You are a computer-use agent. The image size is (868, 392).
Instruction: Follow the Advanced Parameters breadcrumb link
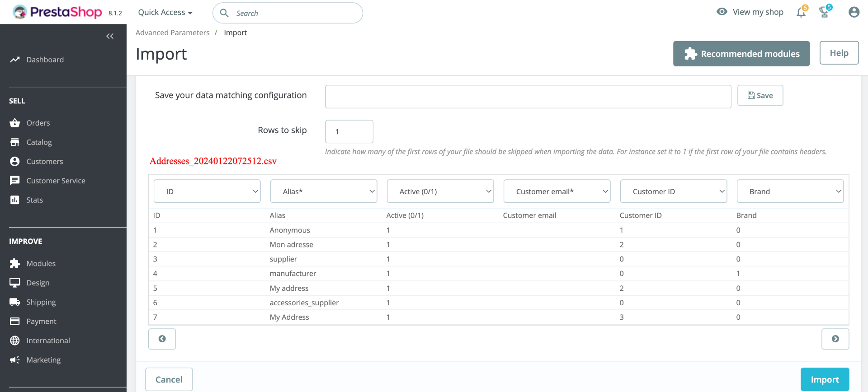click(x=173, y=33)
